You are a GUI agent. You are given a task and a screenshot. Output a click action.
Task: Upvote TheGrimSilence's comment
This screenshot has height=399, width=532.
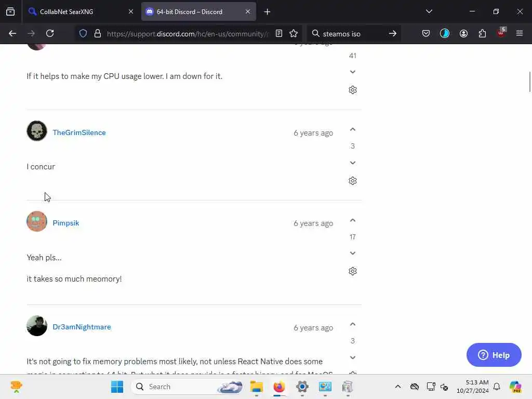pos(353,129)
